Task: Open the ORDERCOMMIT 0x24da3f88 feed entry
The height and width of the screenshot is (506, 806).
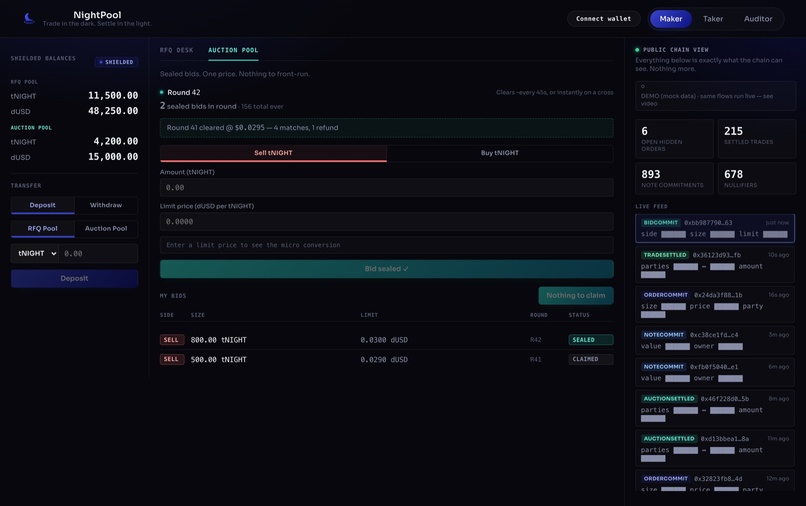Action: 715,304
